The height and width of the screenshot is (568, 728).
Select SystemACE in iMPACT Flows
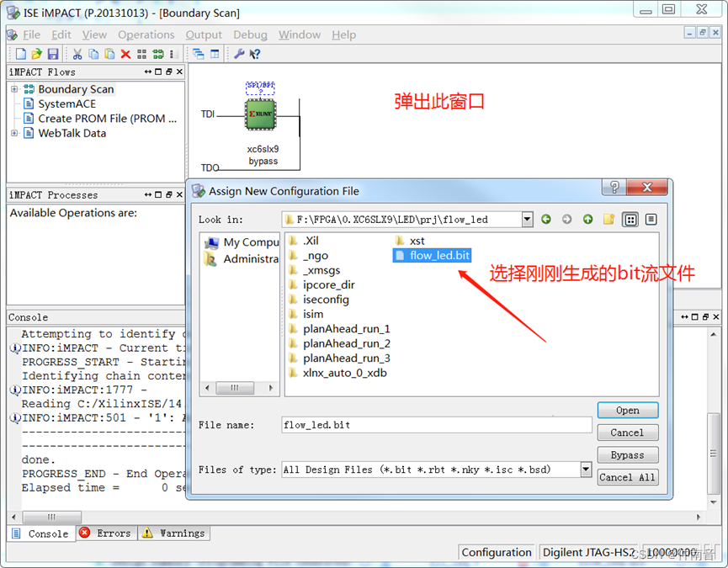(66, 104)
